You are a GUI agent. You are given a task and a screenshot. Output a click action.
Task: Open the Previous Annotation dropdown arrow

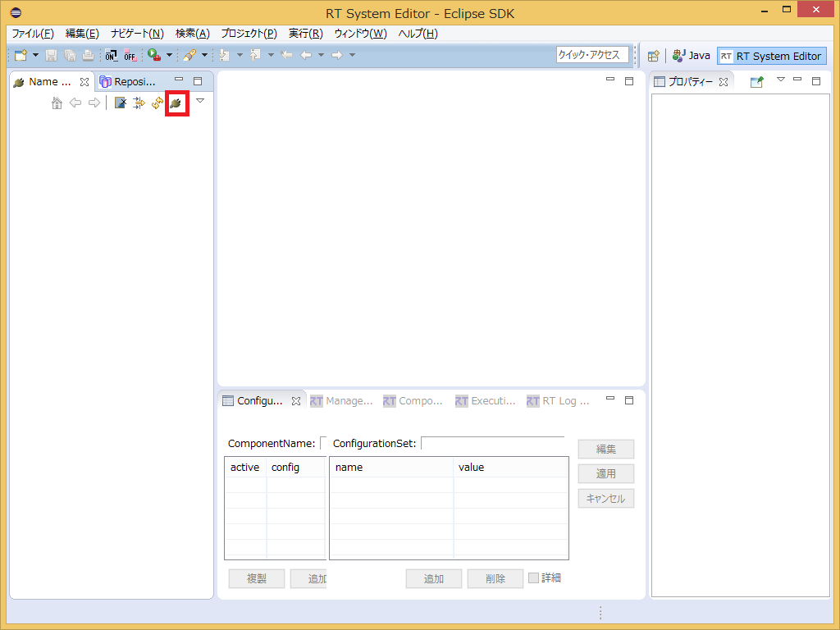click(x=271, y=55)
